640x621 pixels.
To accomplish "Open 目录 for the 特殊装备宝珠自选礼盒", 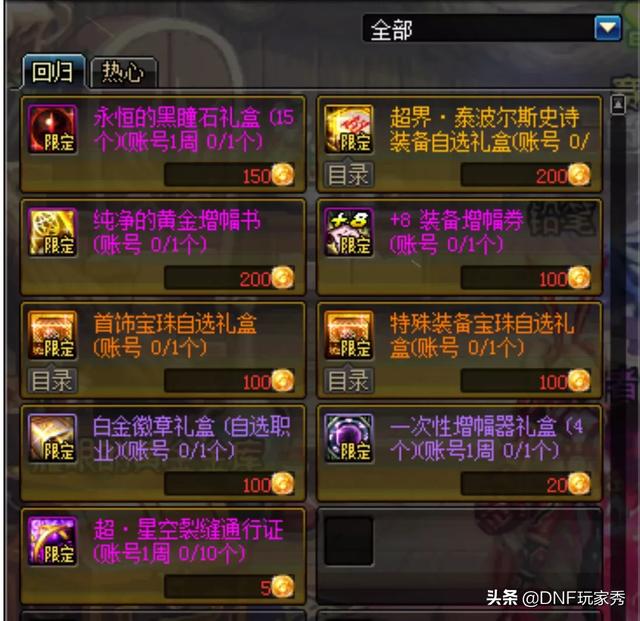I will point(349,381).
